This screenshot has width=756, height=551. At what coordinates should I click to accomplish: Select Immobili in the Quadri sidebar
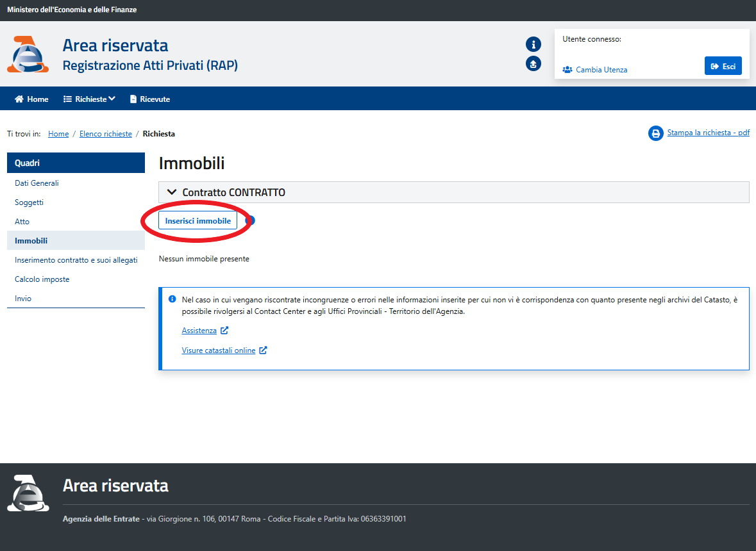click(76, 241)
